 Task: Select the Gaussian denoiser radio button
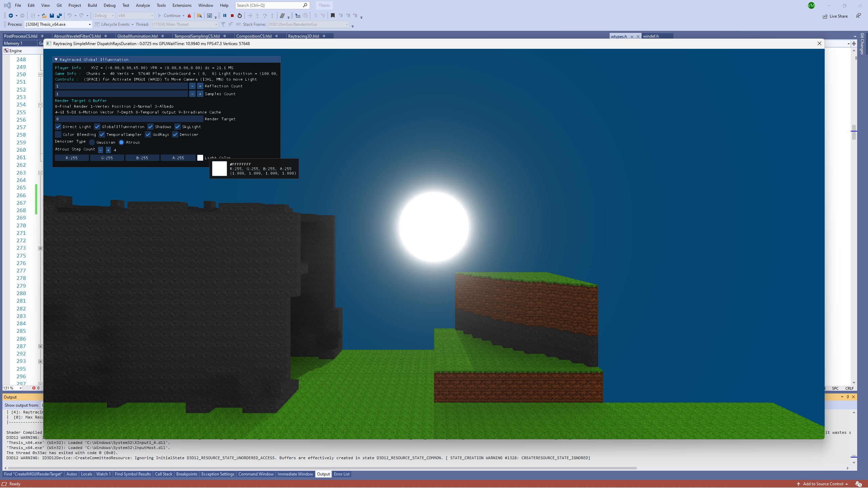coord(92,142)
